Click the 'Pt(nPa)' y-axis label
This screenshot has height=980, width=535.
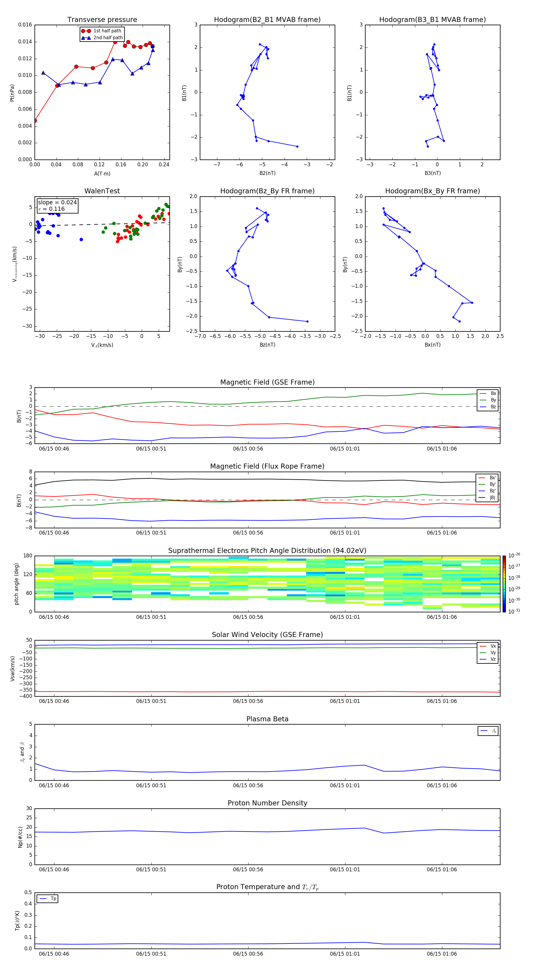click(x=12, y=93)
